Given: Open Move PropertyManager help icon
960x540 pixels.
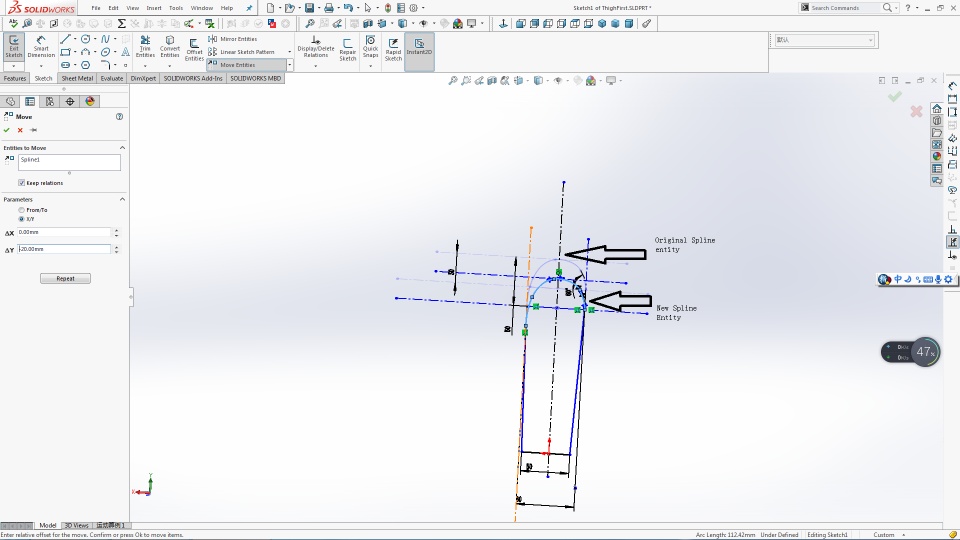Looking at the screenshot, I should click(x=119, y=116).
